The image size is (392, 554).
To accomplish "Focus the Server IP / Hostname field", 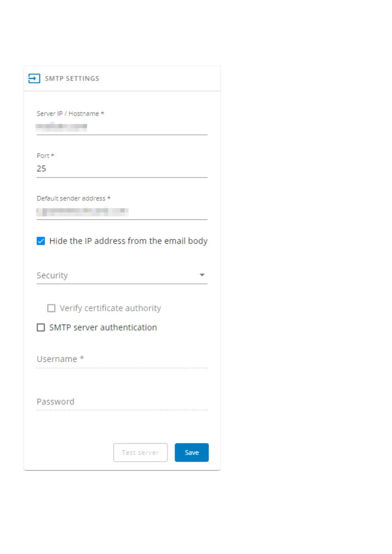I will click(x=122, y=127).
